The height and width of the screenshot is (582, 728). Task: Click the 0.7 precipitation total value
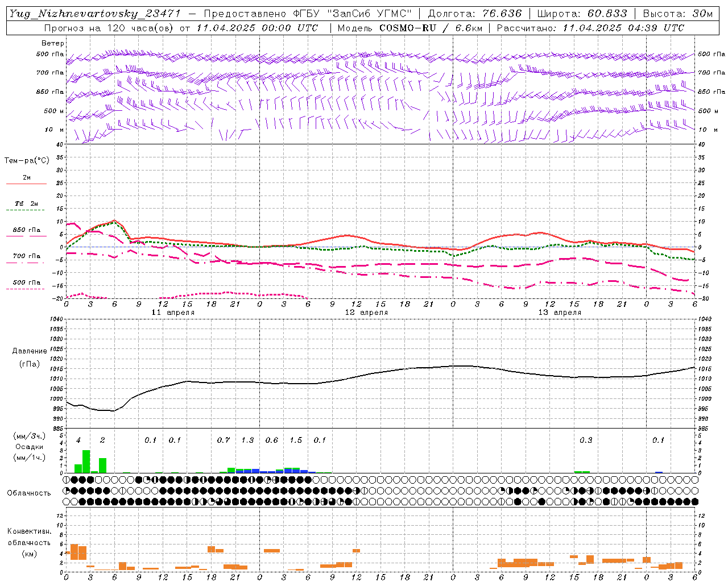click(x=224, y=440)
